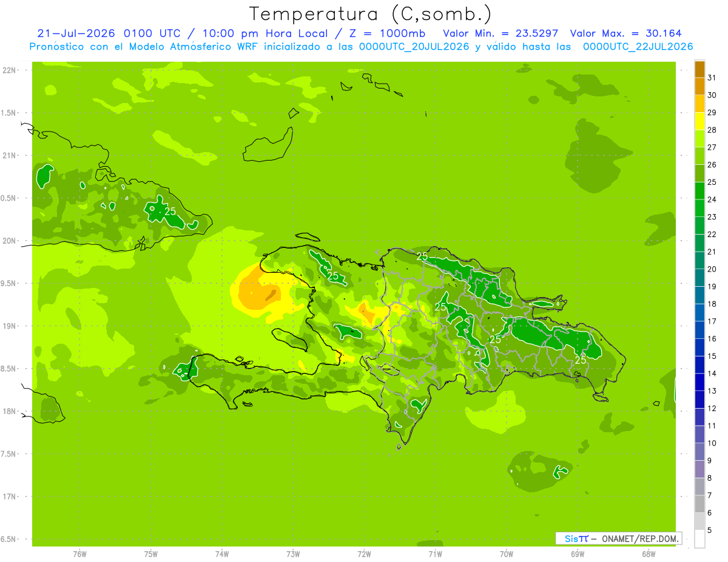Screen dimensions: 728x562
Task: Click the '20N' latitude label
Action: (9, 241)
